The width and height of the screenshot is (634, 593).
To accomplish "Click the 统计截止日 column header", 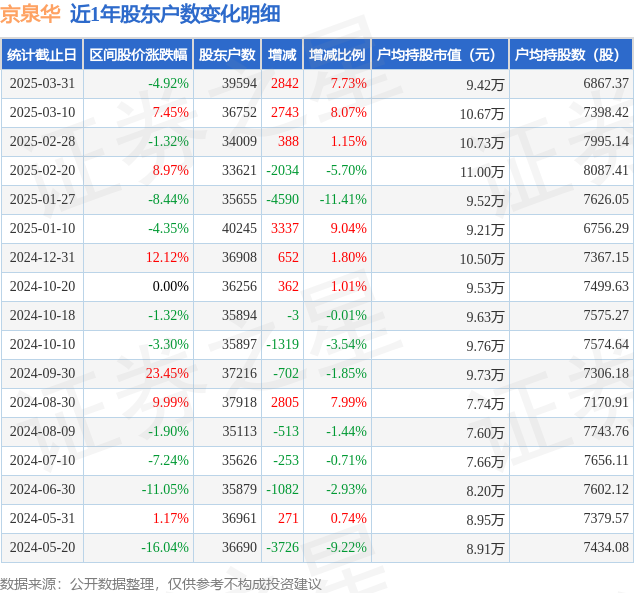I will click(42, 55).
